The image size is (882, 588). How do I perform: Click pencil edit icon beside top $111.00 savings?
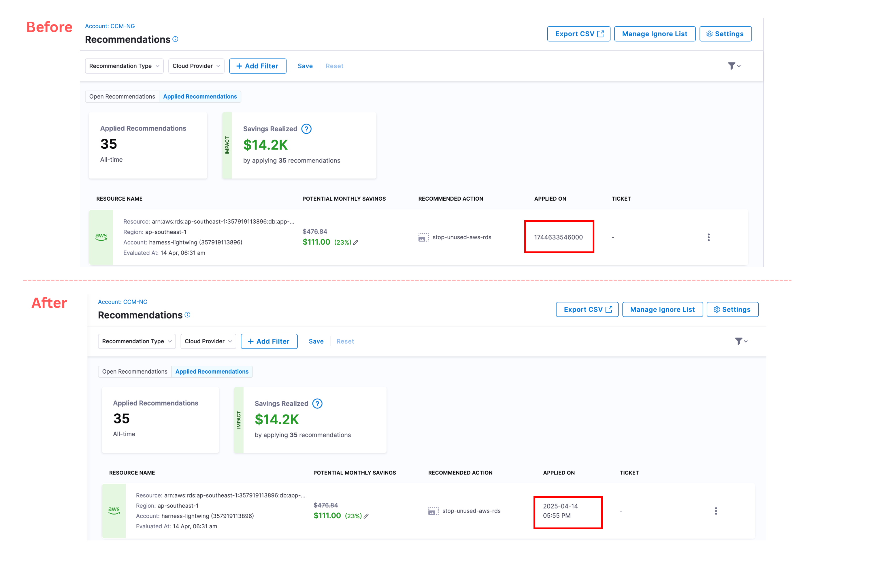coord(355,243)
